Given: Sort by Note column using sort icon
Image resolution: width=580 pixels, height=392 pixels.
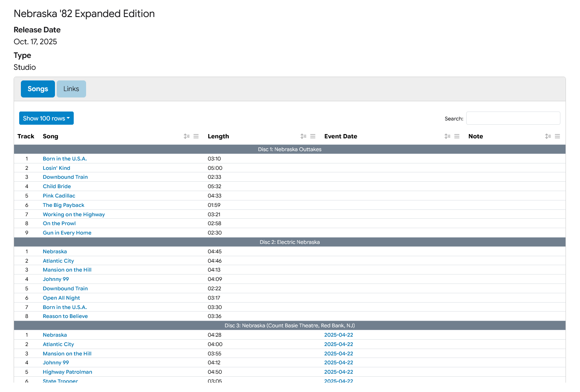Looking at the screenshot, I should (x=548, y=136).
